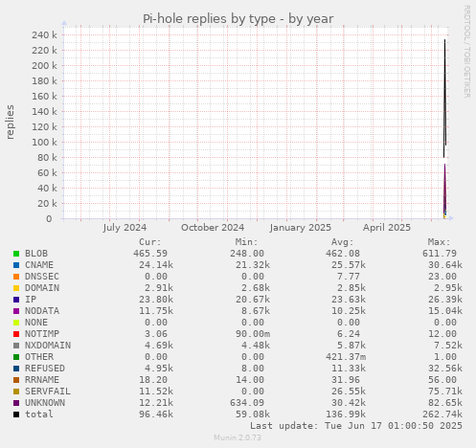
Task: Click RRNAME current value 18.20
Action: coord(153,380)
